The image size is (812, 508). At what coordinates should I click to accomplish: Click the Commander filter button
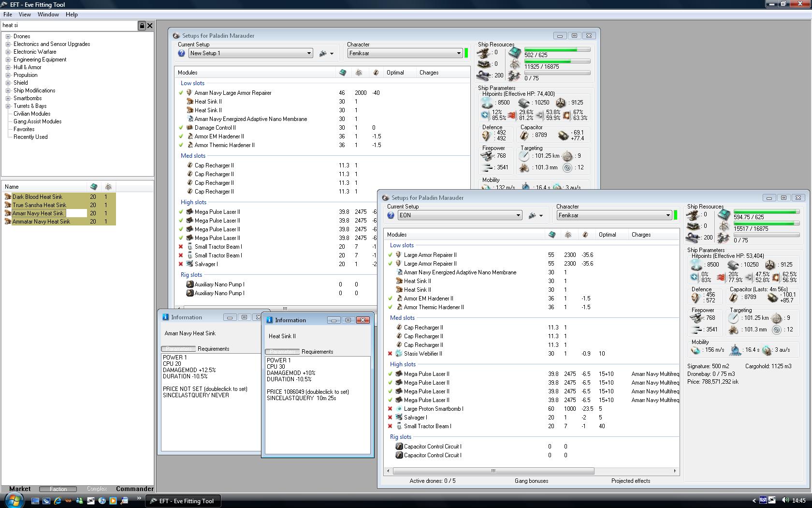pos(135,489)
